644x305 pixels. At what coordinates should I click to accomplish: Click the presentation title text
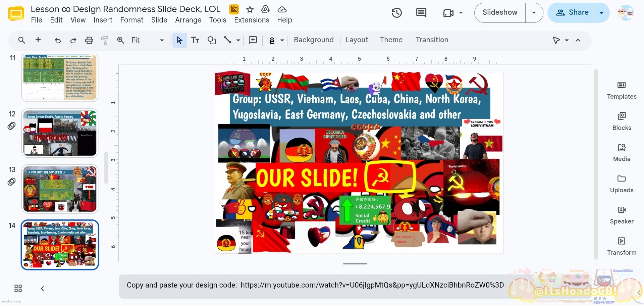pyautogui.click(x=125, y=9)
